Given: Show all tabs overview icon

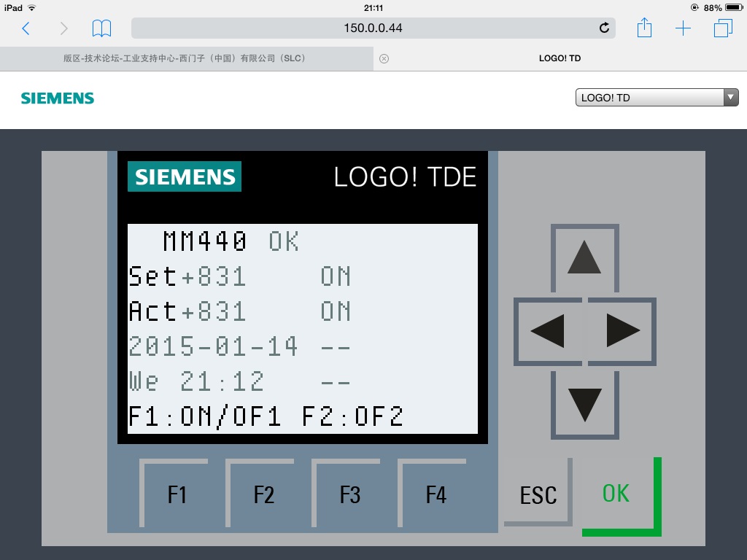Looking at the screenshot, I should click(x=723, y=28).
